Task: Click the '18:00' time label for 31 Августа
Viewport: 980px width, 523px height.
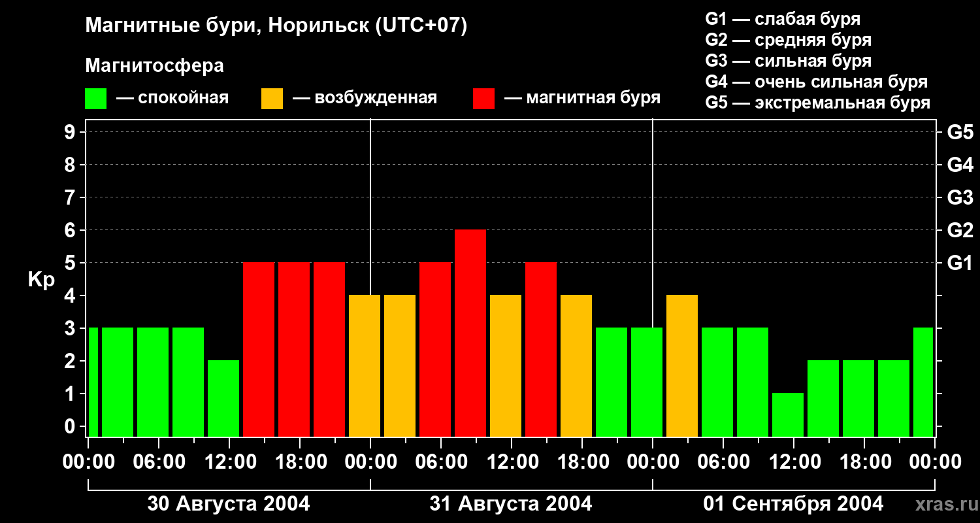Action: tap(582, 462)
